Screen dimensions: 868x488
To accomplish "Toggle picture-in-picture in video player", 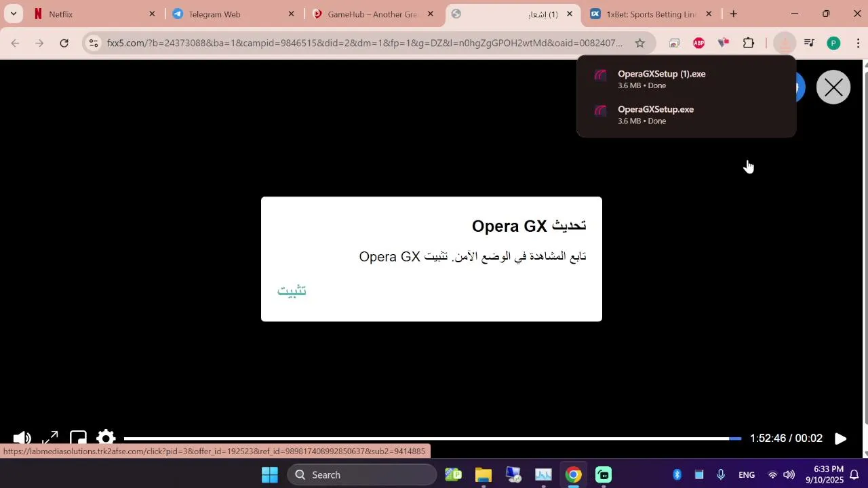I will [x=78, y=439].
